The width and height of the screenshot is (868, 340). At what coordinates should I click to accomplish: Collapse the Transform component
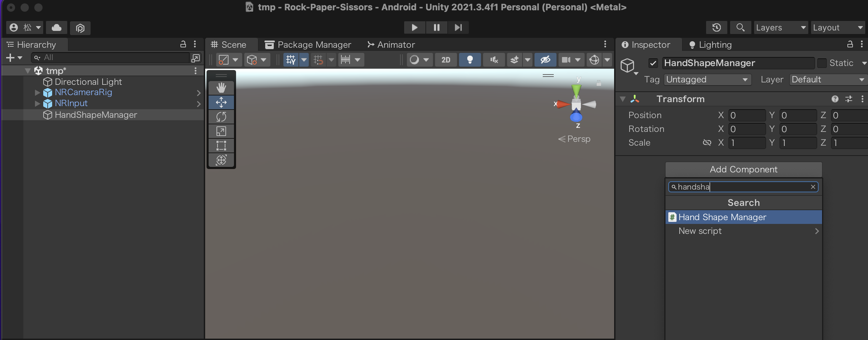623,99
